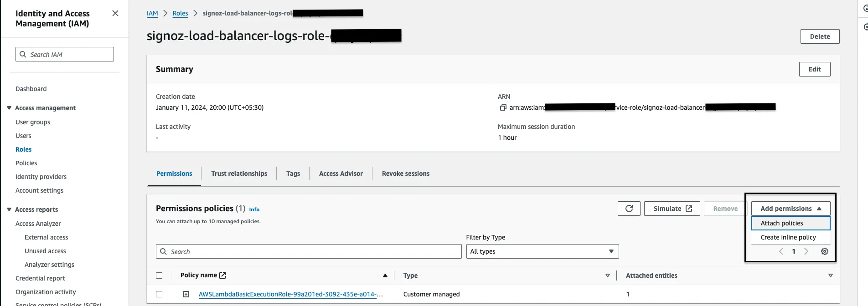The height and width of the screenshot is (306, 868).
Task: Collapse the Access management section
Action: [9, 108]
